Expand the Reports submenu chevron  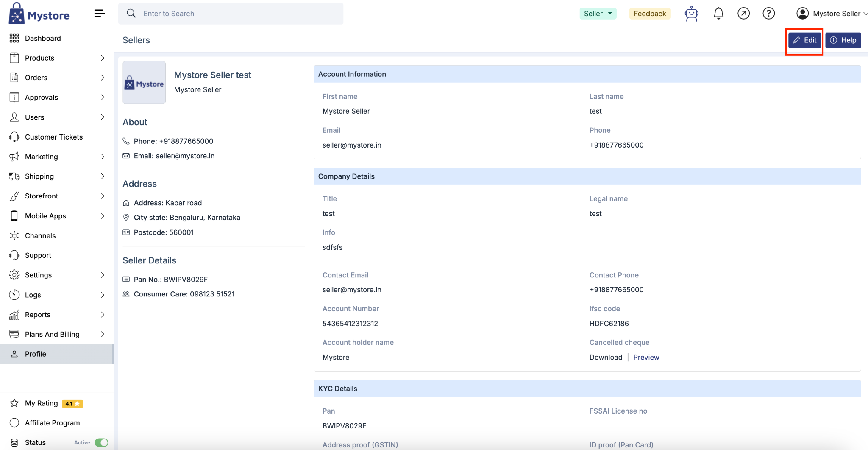(x=103, y=315)
